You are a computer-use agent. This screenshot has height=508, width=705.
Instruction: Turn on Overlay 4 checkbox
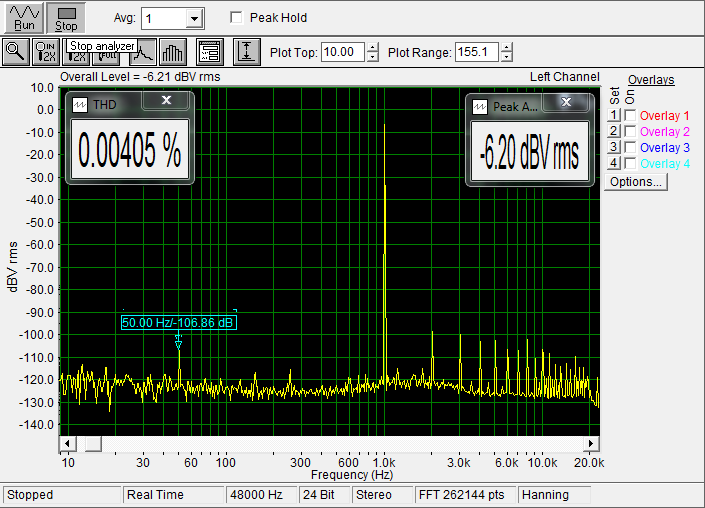click(630, 163)
